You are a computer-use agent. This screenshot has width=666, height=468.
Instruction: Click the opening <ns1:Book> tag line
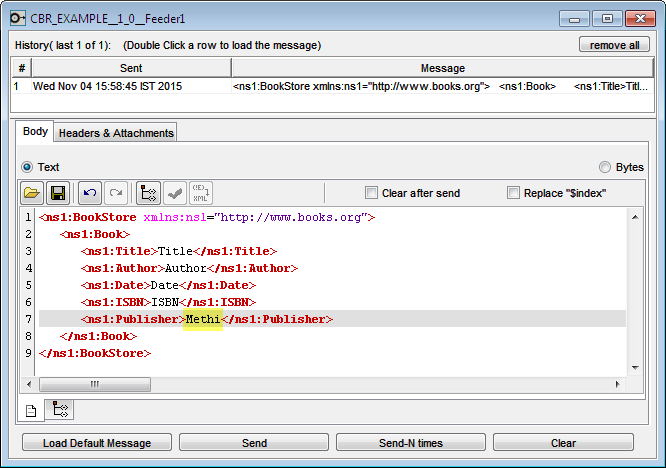pyautogui.click(x=95, y=234)
